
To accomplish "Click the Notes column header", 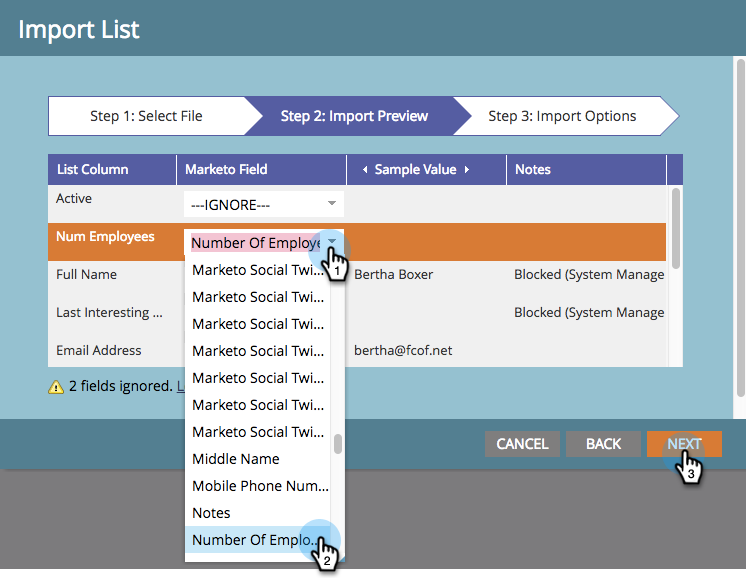I will coord(586,169).
